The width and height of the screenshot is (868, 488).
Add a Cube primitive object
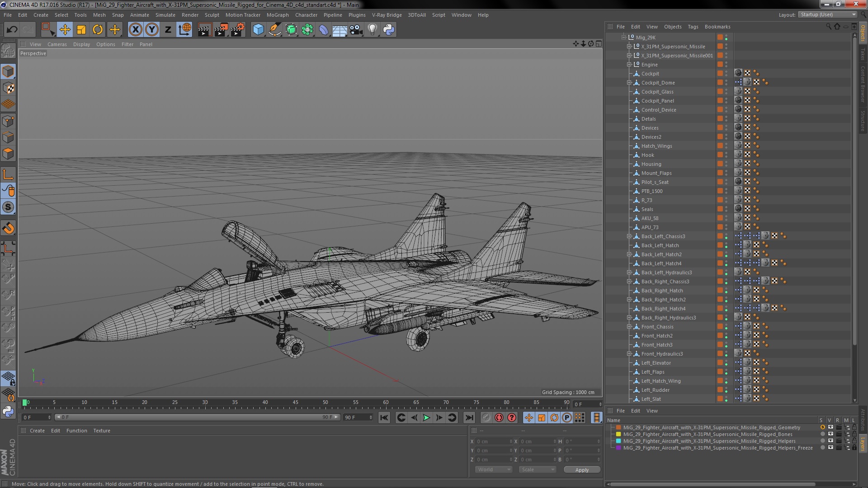(258, 30)
